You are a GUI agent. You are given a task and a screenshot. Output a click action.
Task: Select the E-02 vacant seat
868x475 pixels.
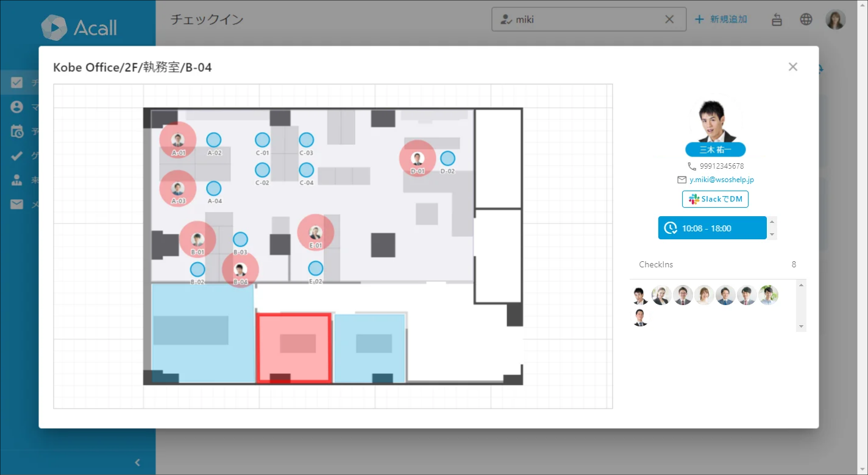[315, 268]
